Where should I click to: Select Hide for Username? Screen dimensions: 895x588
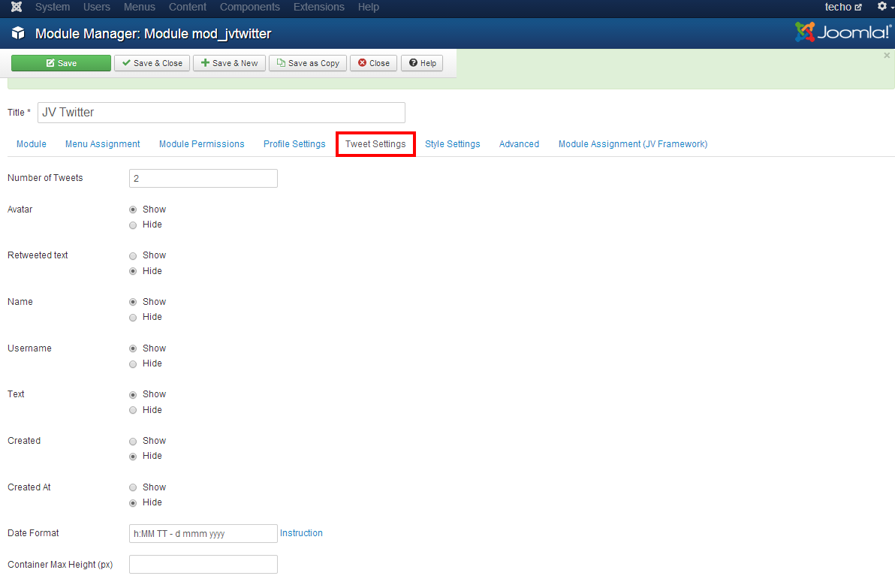(133, 363)
